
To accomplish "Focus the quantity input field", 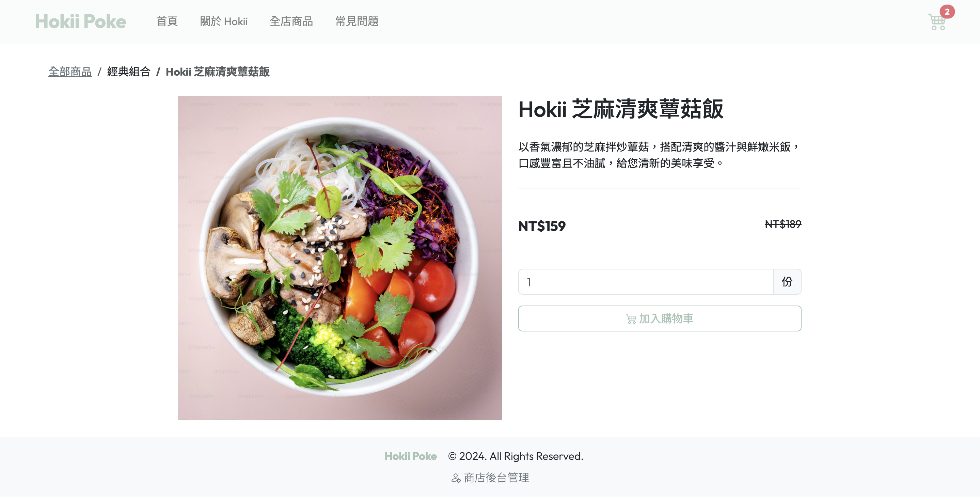I will pyautogui.click(x=646, y=282).
